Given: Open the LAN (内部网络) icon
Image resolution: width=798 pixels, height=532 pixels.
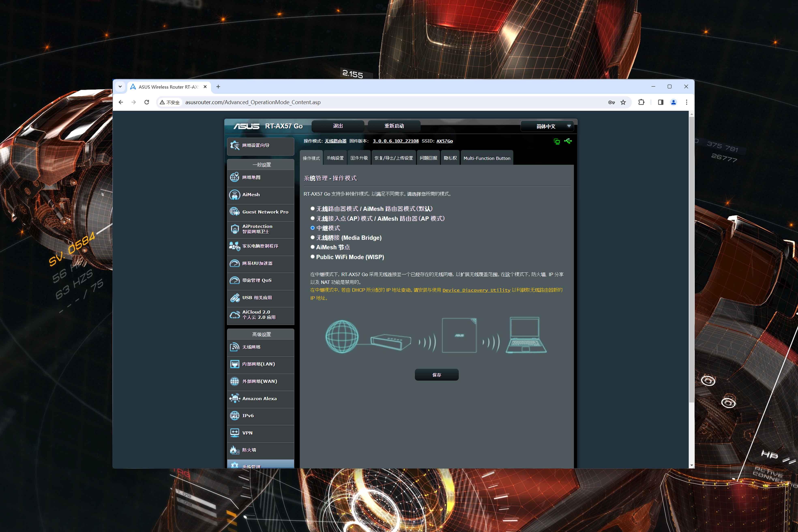Looking at the screenshot, I should [234, 364].
